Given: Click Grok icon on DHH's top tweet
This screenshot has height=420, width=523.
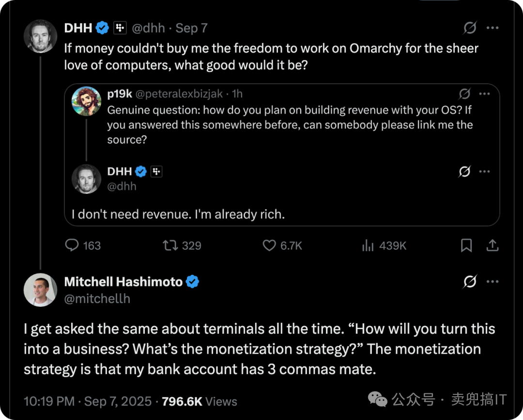Looking at the screenshot, I should tap(470, 28).
